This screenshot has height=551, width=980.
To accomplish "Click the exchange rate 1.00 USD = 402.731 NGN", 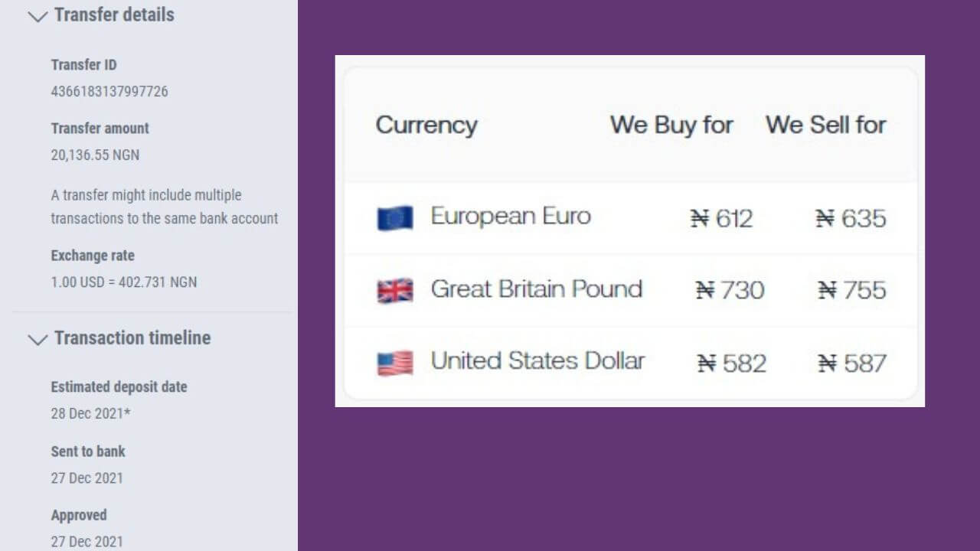I will tap(124, 282).
